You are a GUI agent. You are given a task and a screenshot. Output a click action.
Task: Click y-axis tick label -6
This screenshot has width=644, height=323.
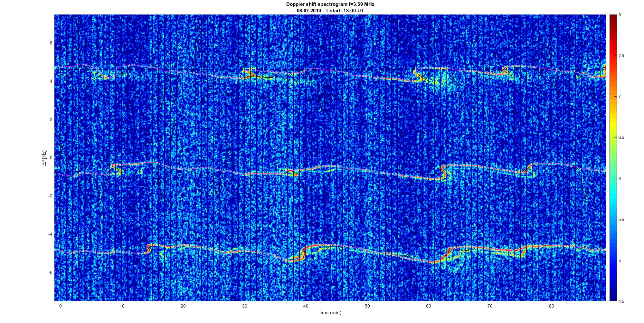pos(50,272)
